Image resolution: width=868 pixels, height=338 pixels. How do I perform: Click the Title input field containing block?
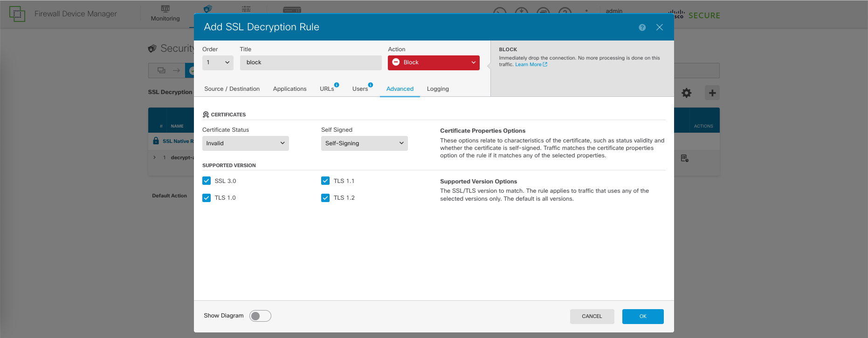click(310, 63)
